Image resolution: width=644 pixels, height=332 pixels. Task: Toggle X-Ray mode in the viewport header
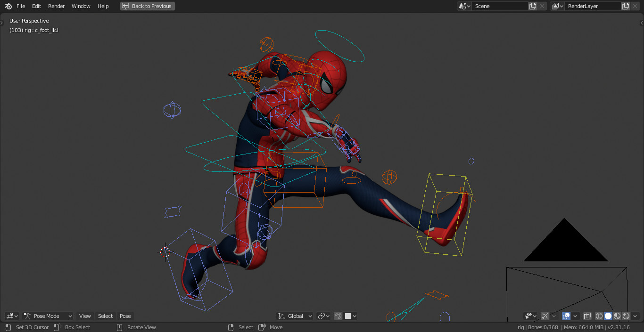pos(587,316)
